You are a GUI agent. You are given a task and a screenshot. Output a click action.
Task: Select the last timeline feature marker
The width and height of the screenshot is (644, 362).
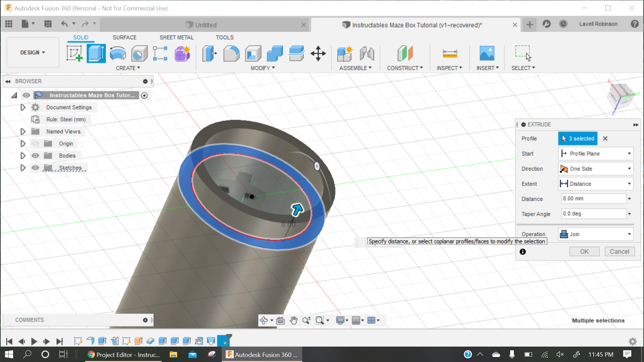point(223,341)
